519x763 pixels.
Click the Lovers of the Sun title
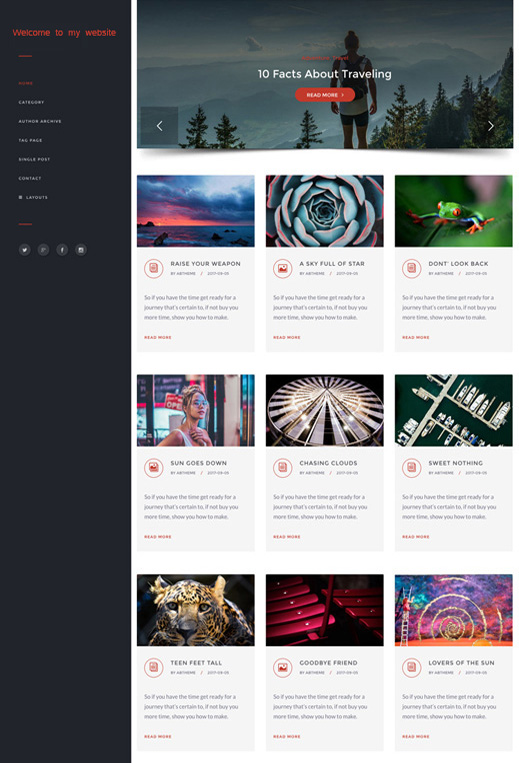[461, 663]
